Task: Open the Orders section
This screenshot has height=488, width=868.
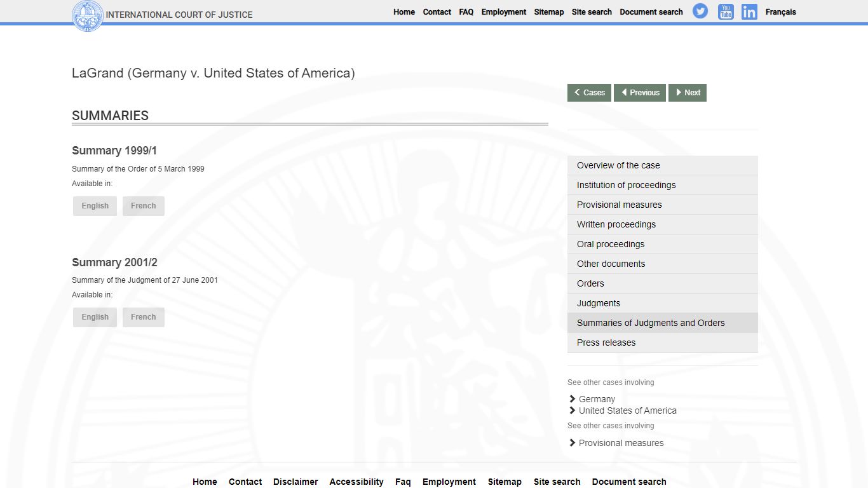Action: click(663, 283)
